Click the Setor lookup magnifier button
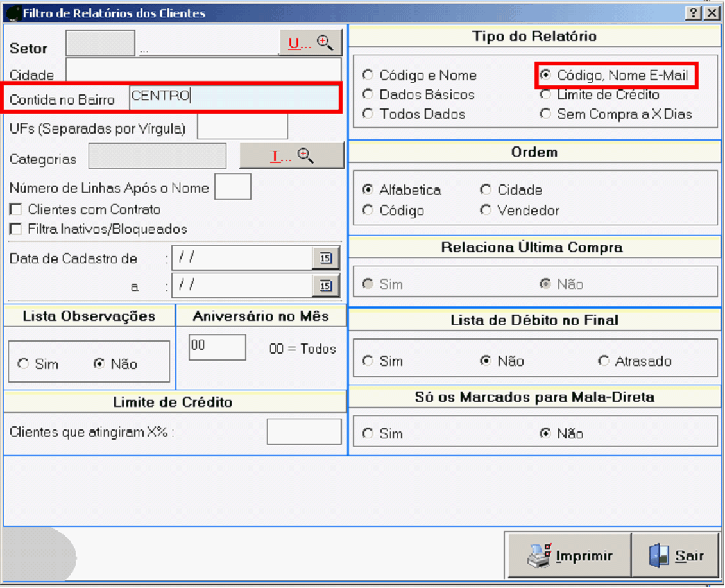Image resolution: width=725 pixels, height=588 pixels. click(x=311, y=43)
